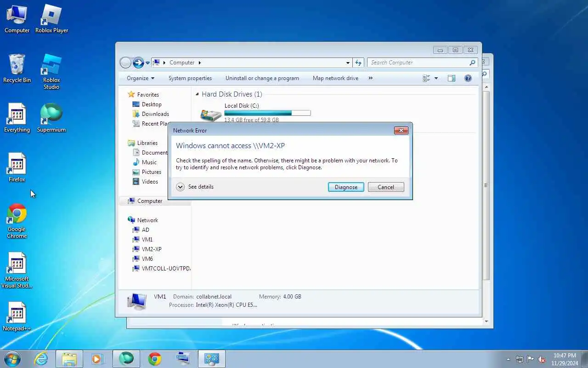The height and width of the screenshot is (368, 588).
Task: Click Uninstall or change a program
Action: [x=262, y=78]
